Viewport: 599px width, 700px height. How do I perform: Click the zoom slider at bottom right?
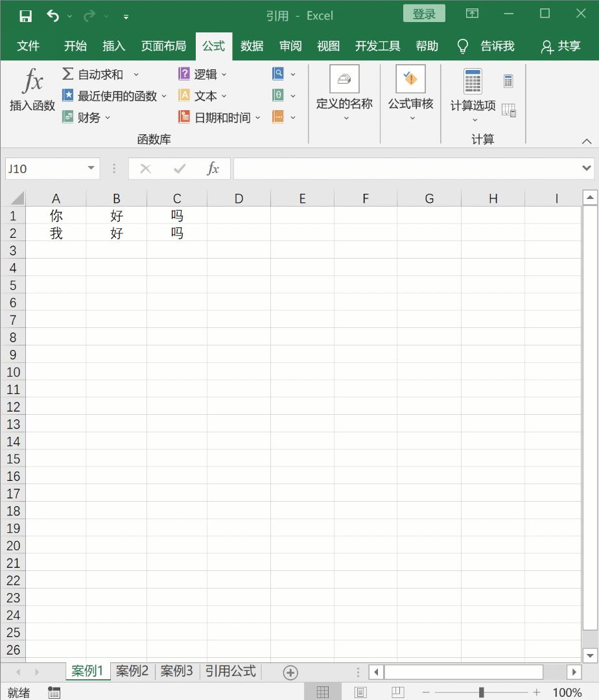coord(482,692)
